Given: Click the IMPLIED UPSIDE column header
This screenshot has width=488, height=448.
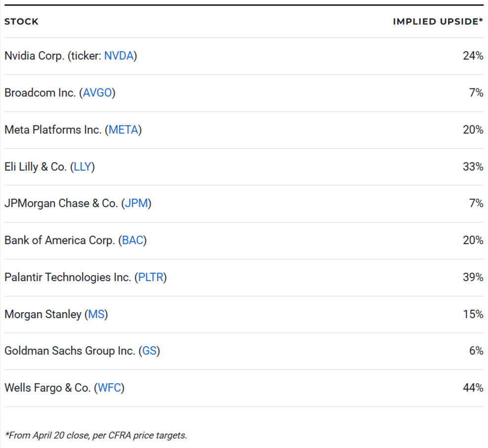Looking at the screenshot, I should (438, 21).
